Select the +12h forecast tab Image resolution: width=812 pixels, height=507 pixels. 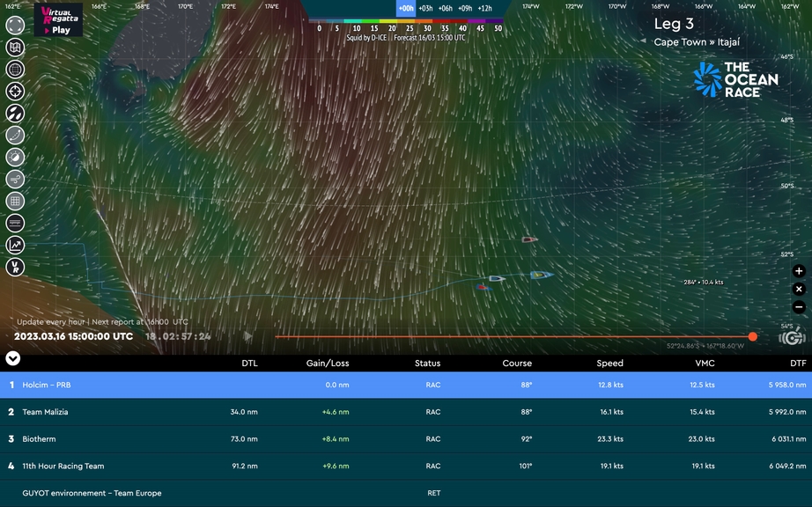tap(484, 8)
